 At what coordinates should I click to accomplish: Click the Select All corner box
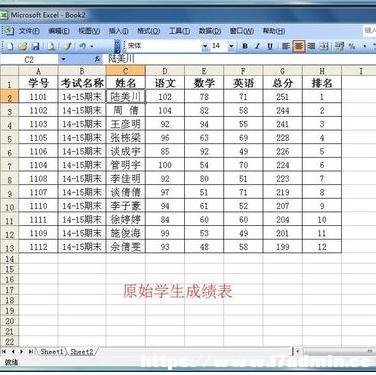click(9, 71)
